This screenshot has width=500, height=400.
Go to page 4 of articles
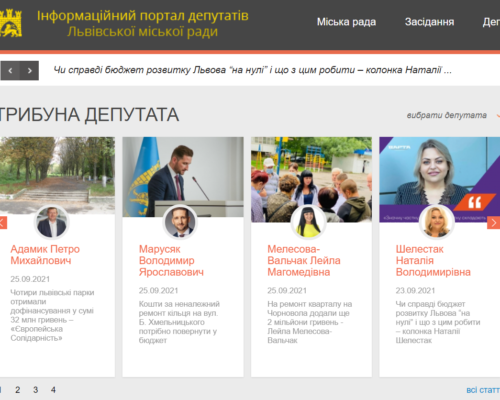[53, 390]
